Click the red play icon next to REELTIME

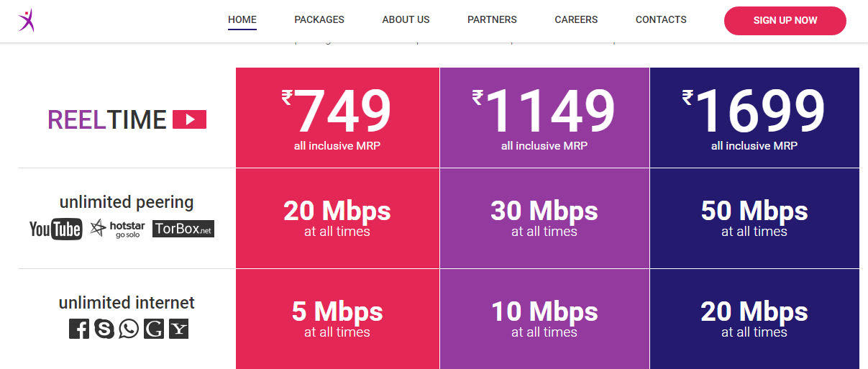[x=189, y=119]
